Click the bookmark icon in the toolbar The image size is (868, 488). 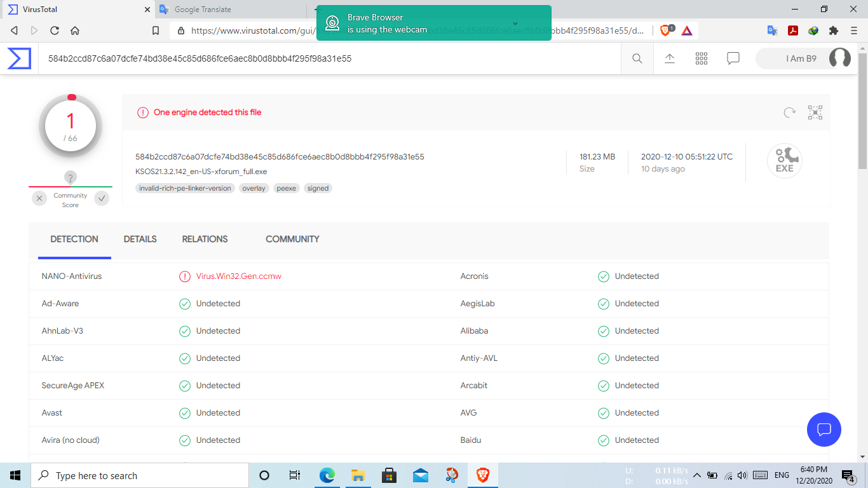pos(156,30)
